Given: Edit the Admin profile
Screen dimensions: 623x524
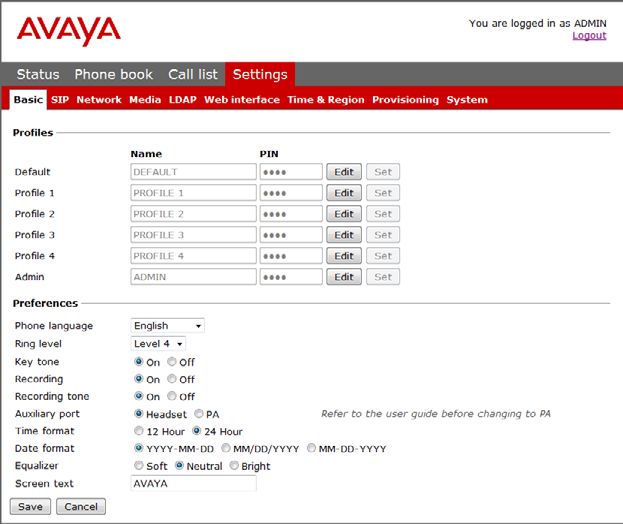Looking at the screenshot, I should click(344, 277).
